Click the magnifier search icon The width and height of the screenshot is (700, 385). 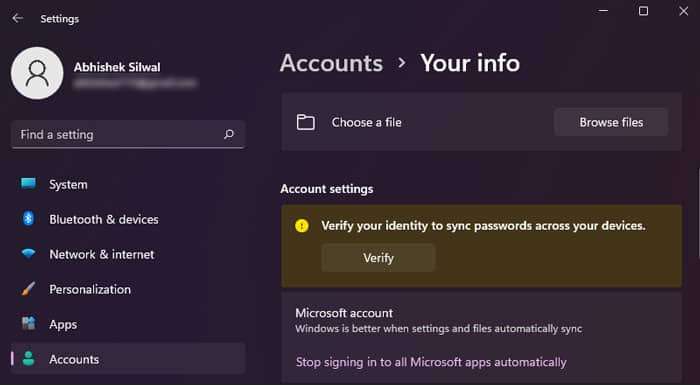[229, 134]
